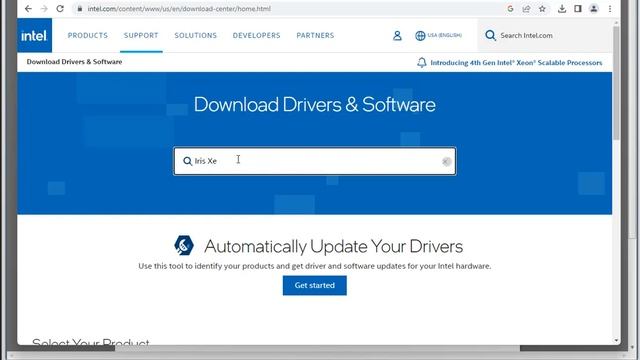
Task: Clear the driver search with X icon
Action: pyautogui.click(x=446, y=162)
